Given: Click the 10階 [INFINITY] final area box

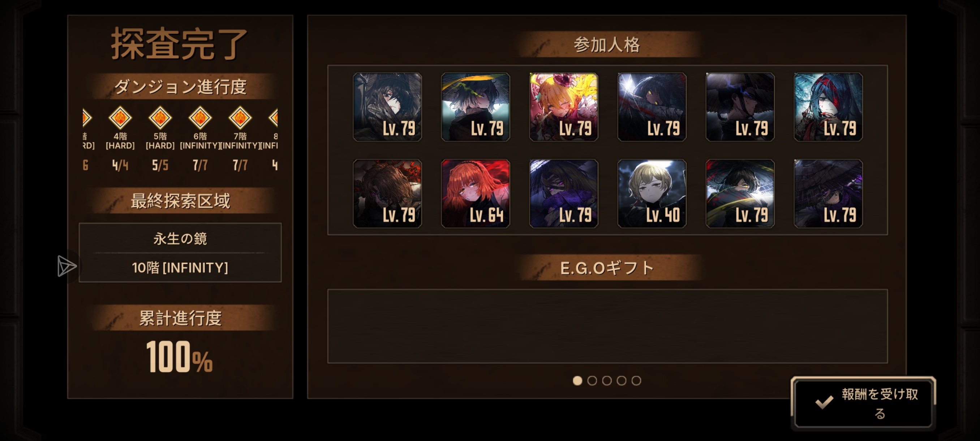Looking at the screenshot, I should click(x=180, y=267).
